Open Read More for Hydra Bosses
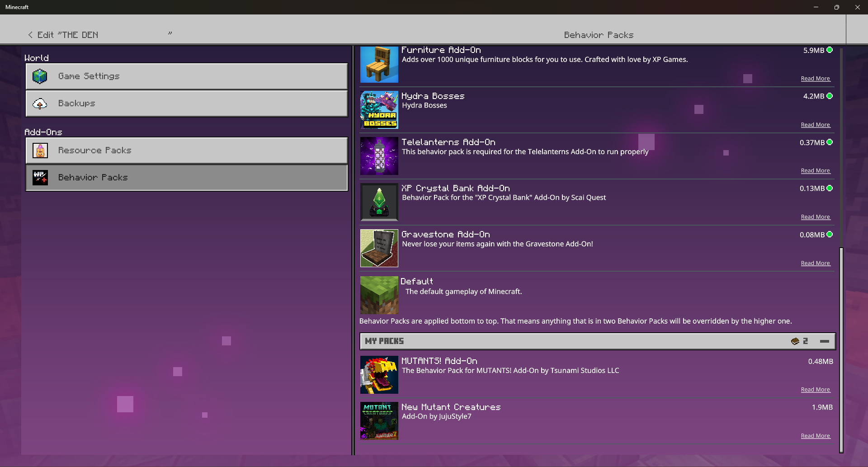This screenshot has height=467, width=868. tap(816, 125)
